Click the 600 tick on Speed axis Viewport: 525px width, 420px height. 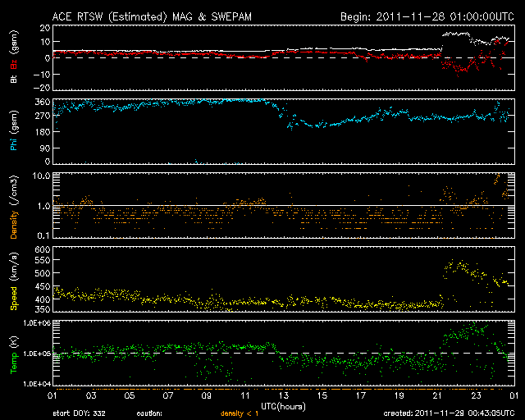(x=43, y=249)
